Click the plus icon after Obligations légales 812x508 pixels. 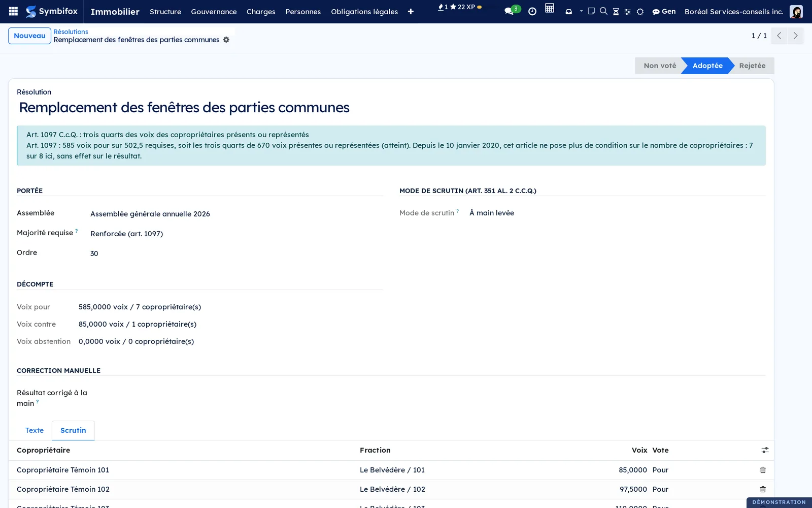[411, 12]
